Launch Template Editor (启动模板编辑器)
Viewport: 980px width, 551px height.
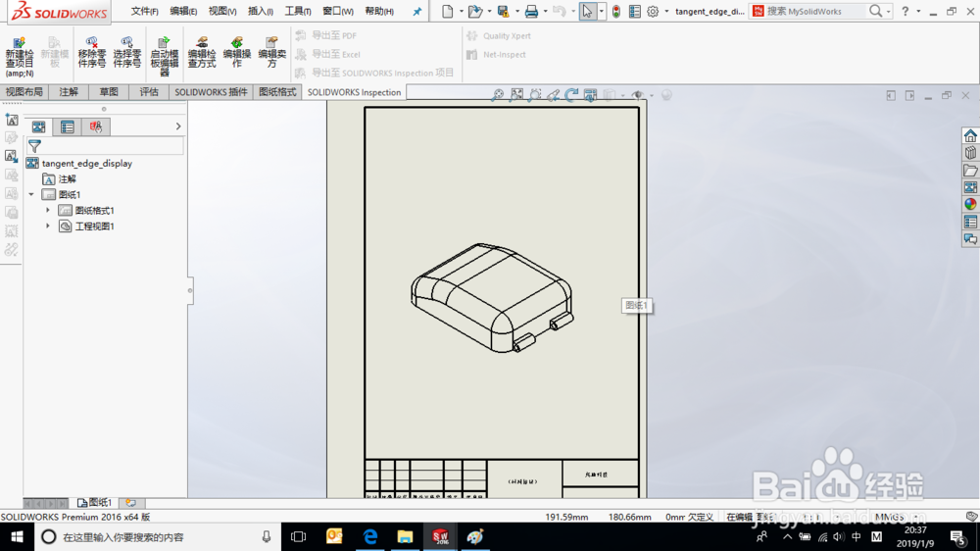[165, 56]
